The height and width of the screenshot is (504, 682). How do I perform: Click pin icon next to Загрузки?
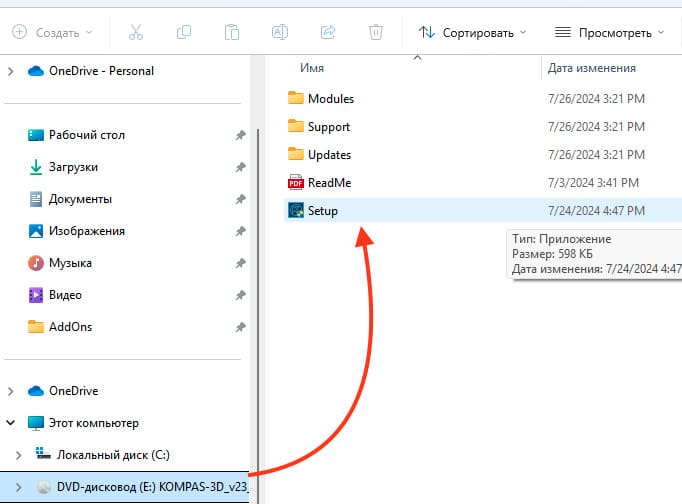tap(241, 167)
